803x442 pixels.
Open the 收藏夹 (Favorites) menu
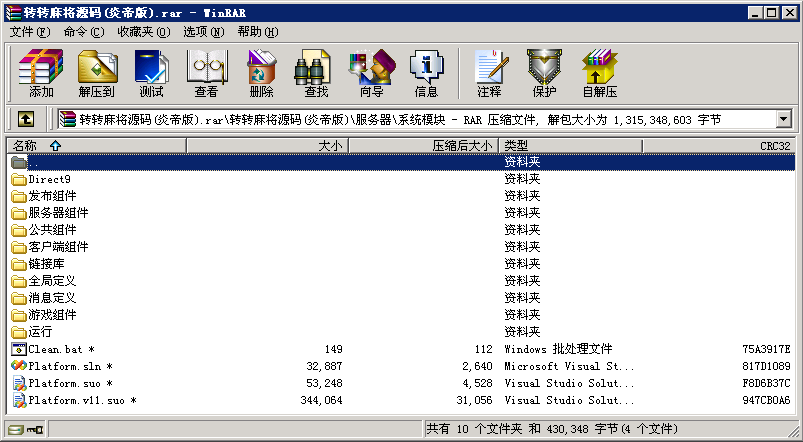pyautogui.click(x=142, y=32)
